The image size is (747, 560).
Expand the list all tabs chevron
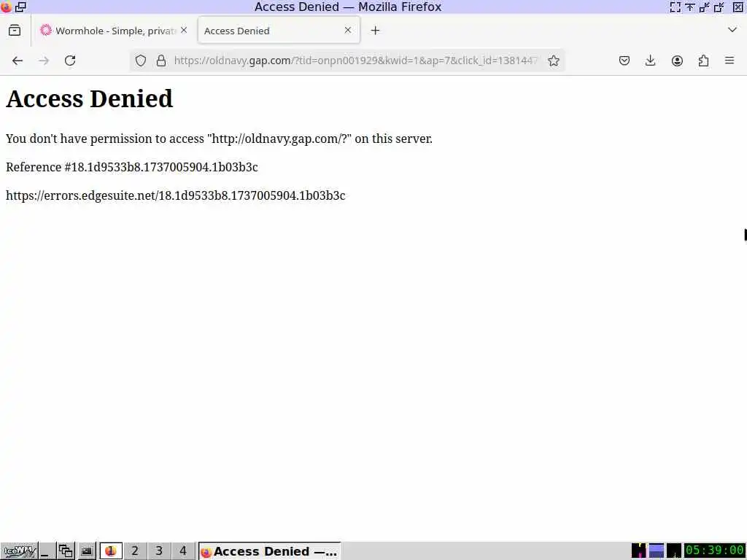(x=732, y=30)
